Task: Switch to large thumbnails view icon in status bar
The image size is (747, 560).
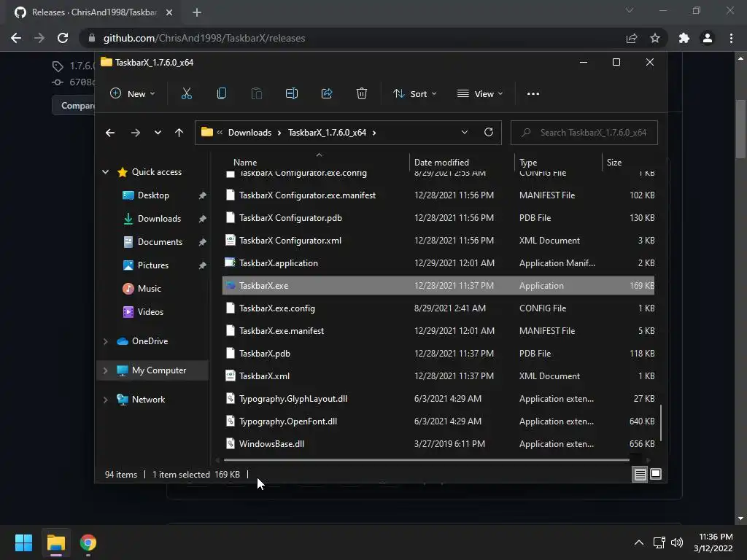Action: pos(656,474)
